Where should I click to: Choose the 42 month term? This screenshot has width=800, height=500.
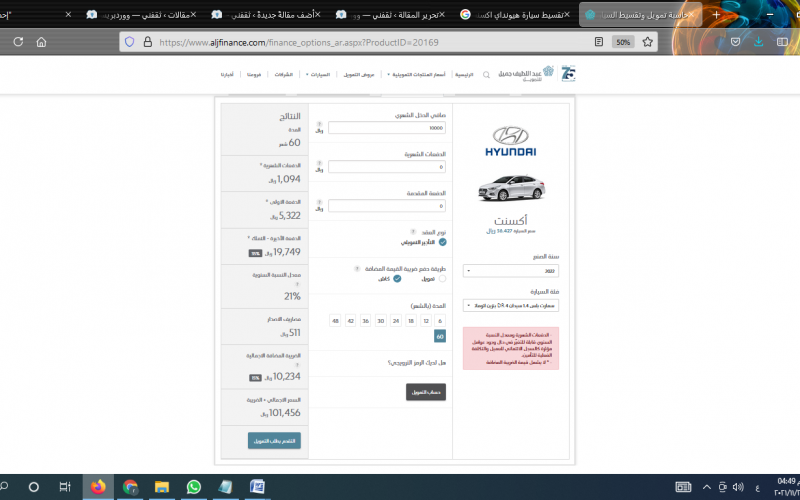pos(350,321)
